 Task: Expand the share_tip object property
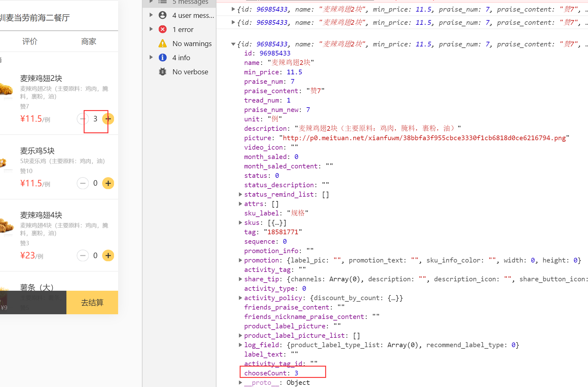point(240,279)
